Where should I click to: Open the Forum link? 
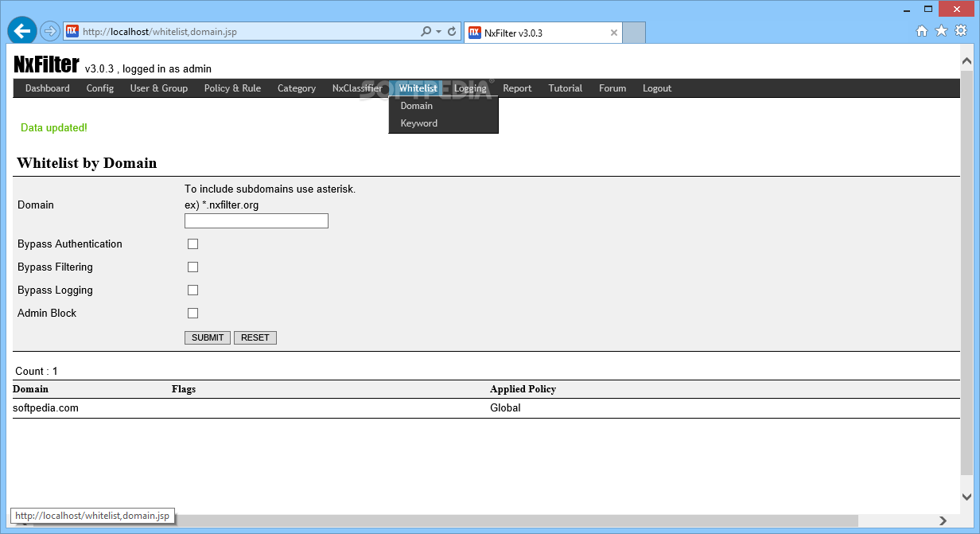(612, 88)
